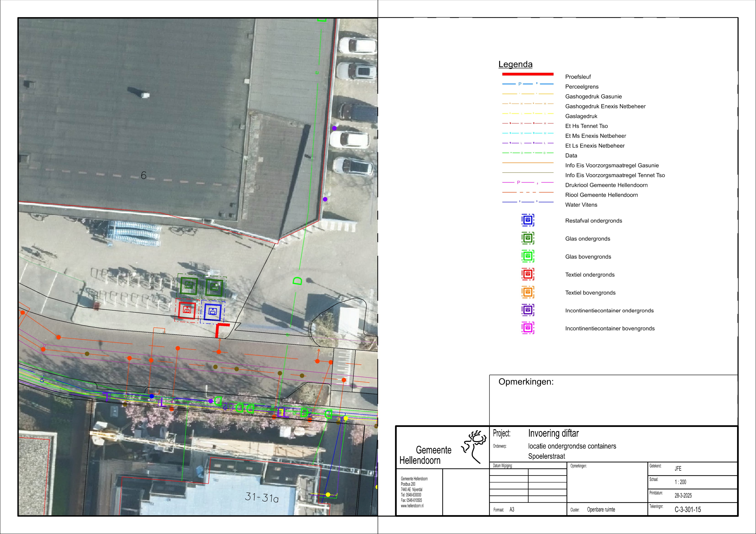Click the building number 6 on the roof
Screen dimensions: 756x534
tap(144, 175)
